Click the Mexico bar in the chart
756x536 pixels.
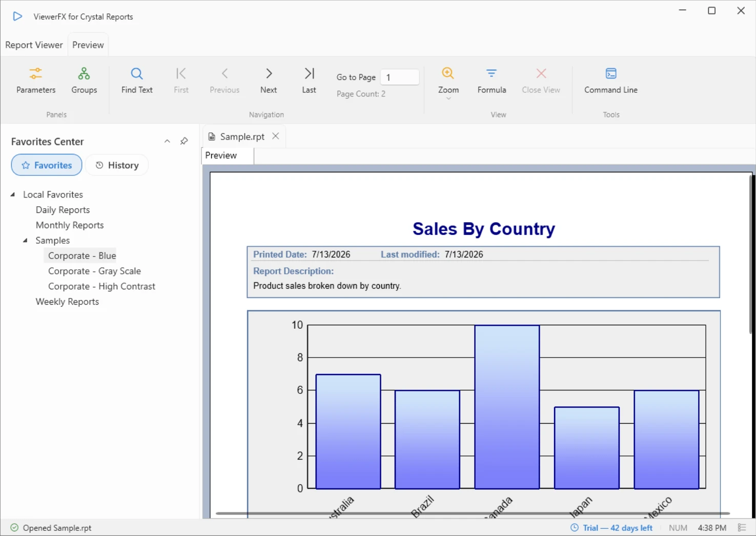pyautogui.click(x=666, y=440)
